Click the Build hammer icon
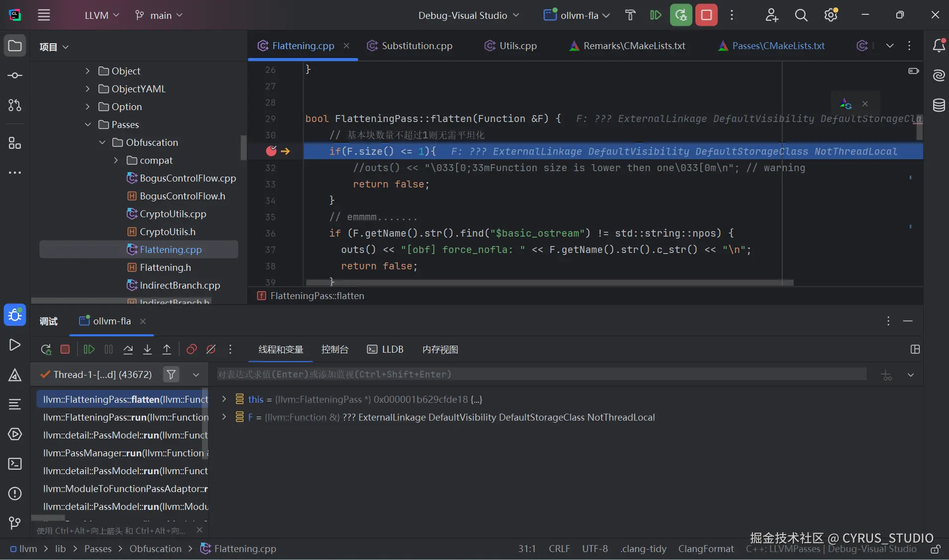 coord(630,15)
